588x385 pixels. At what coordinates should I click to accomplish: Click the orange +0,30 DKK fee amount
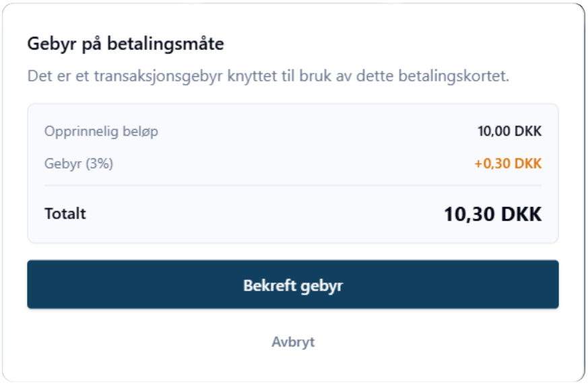pos(508,164)
